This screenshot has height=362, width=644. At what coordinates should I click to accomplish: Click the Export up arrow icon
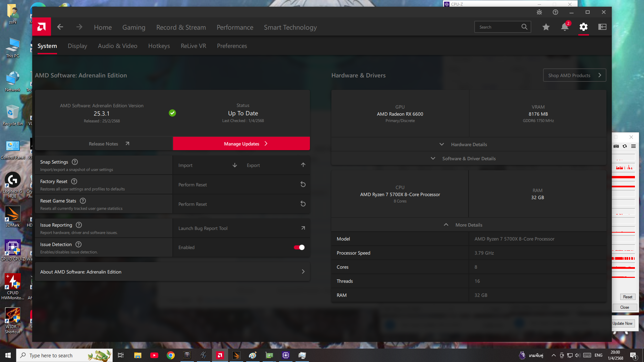click(303, 165)
